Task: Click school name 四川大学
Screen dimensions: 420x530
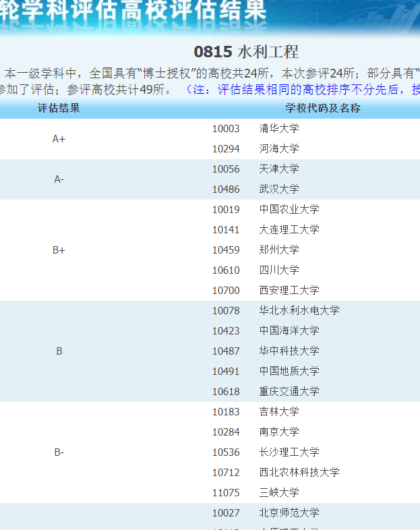Action: coord(279,270)
